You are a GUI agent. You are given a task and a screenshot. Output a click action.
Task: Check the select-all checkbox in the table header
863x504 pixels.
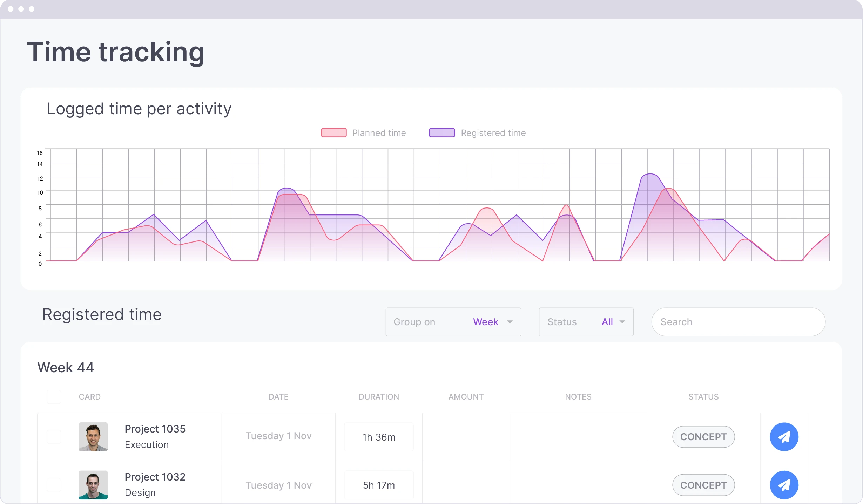(x=54, y=396)
